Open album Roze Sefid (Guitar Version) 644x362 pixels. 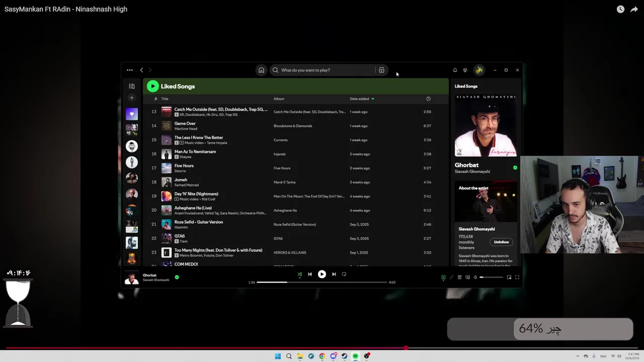pyautogui.click(x=295, y=224)
